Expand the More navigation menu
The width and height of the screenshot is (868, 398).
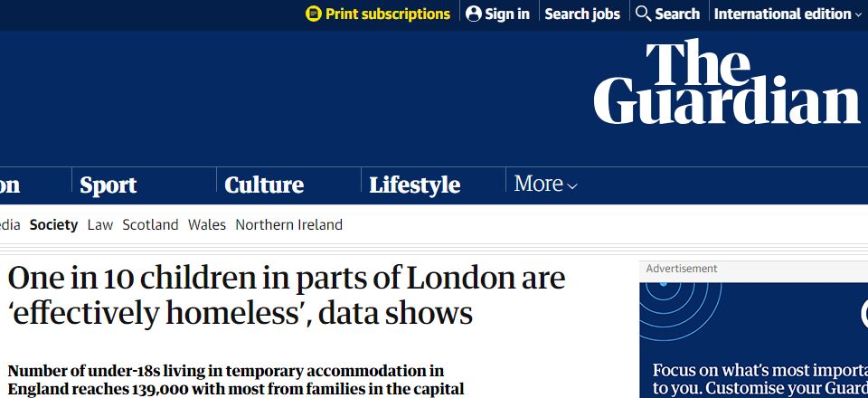(x=545, y=185)
